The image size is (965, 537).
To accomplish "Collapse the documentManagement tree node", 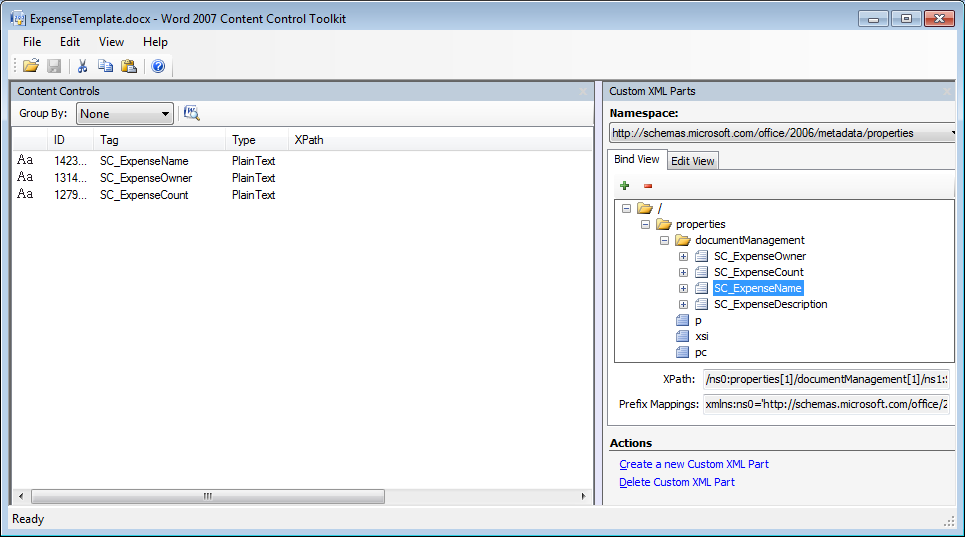I will point(665,240).
